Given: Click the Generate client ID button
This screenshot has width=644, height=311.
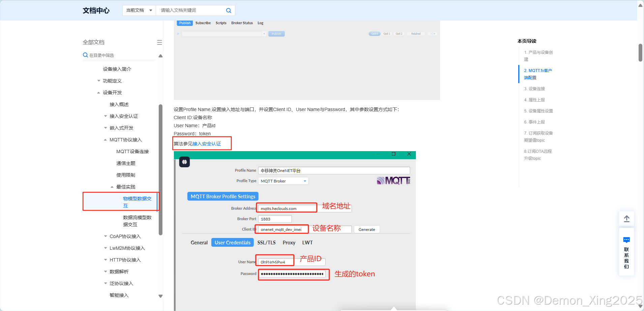Looking at the screenshot, I should [367, 230].
